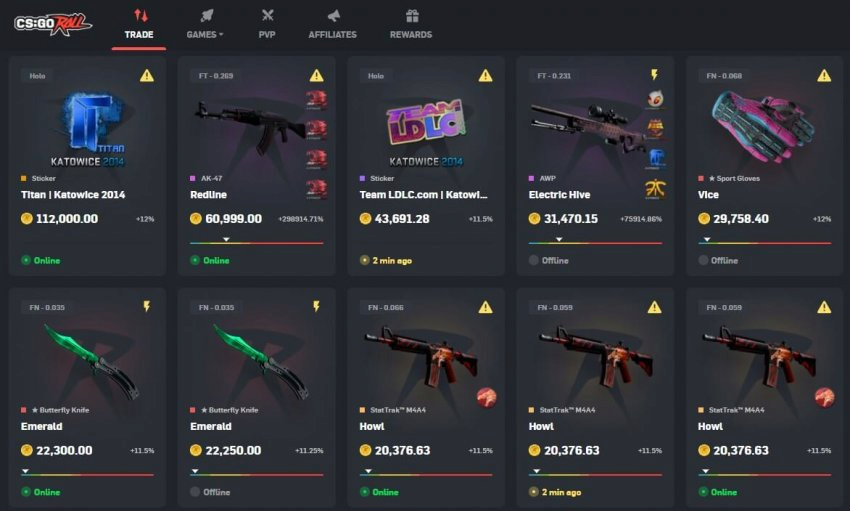
Task: Open the Rewards gift page
Action: pyautogui.click(x=411, y=25)
